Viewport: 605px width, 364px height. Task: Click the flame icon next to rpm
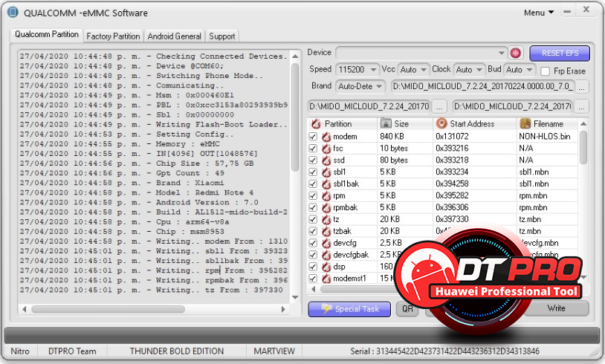pyautogui.click(x=326, y=196)
